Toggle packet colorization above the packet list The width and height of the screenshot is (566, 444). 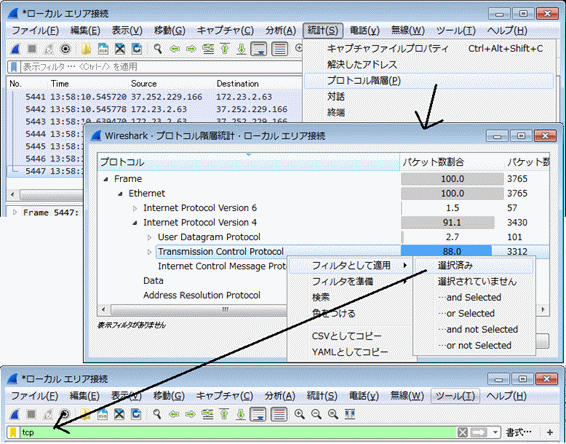tap(279, 49)
